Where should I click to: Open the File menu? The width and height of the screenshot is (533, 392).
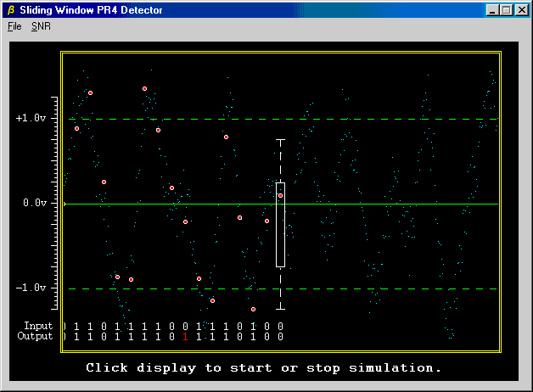tap(14, 26)
